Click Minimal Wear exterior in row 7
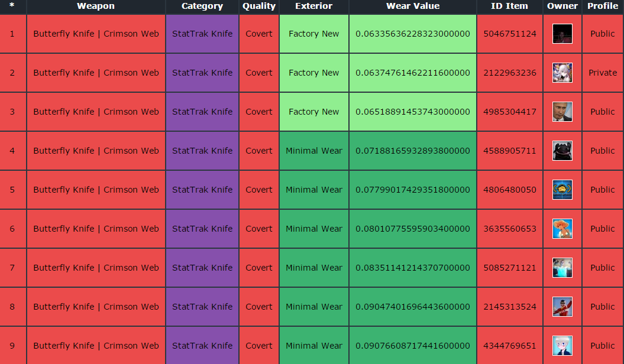 pos(314,268)
